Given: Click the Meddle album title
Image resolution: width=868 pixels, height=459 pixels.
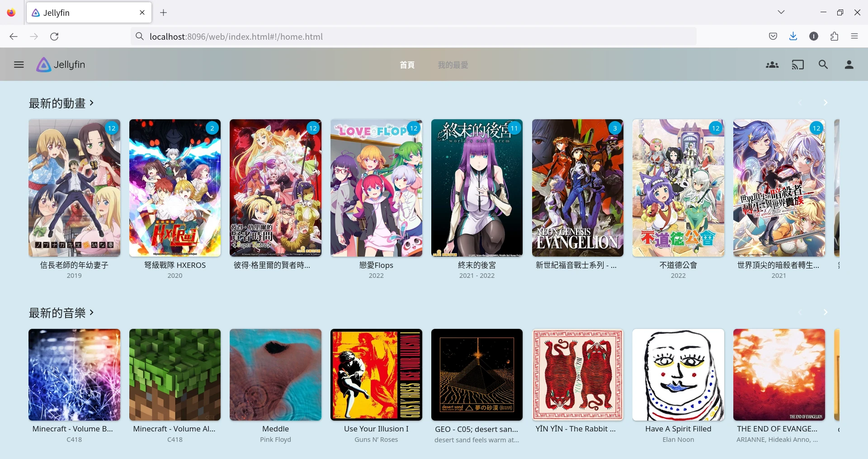Looking at the screenshot, I should [276, 429].
